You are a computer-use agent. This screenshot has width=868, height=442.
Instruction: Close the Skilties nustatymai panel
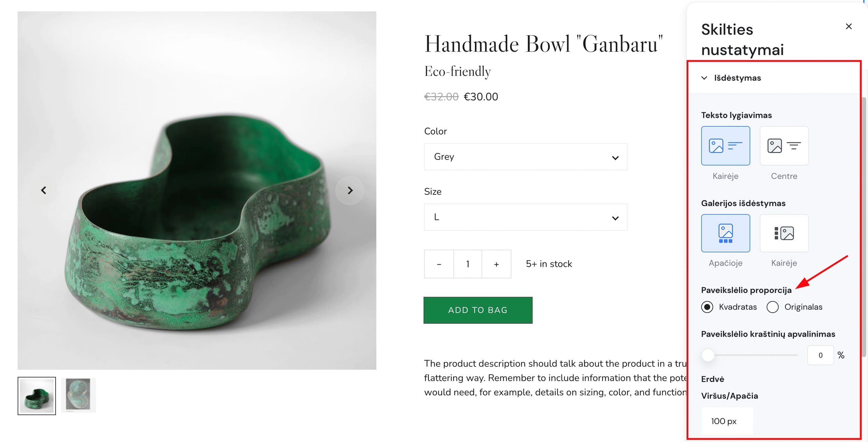848,26
